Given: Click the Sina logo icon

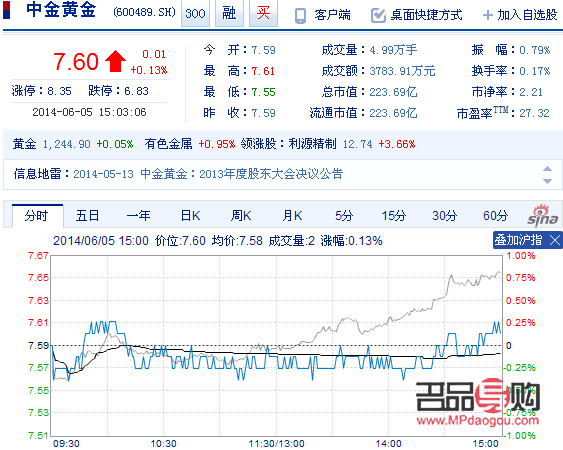Looking at the screenshot, I should click(543, 216).
